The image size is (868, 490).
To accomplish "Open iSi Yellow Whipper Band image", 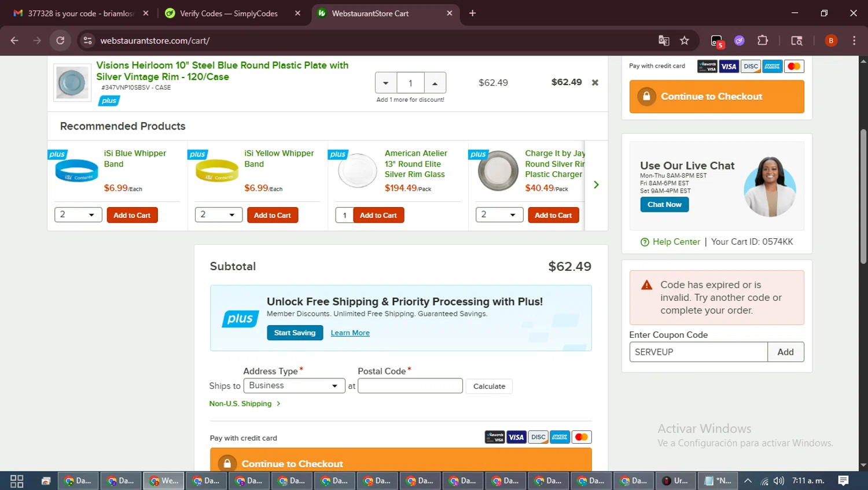I will (217, 171).
